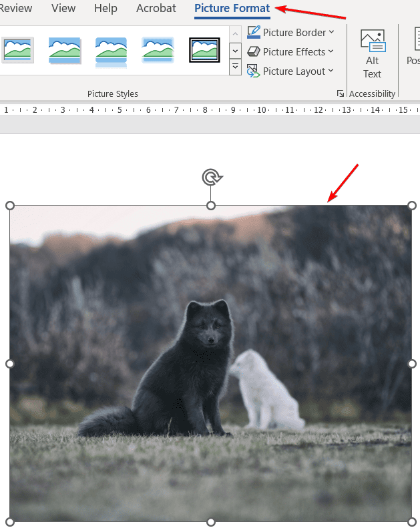
Task: Open the Picture Border dropdown arrow
Action: (332, 33)
